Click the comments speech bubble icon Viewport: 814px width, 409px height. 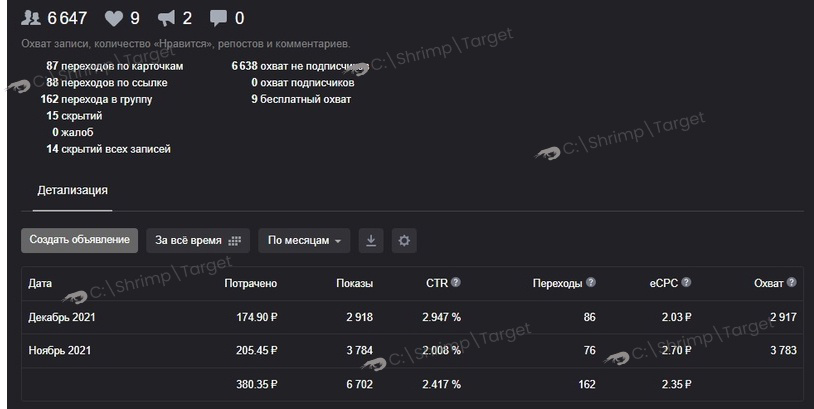coord(218,19)
